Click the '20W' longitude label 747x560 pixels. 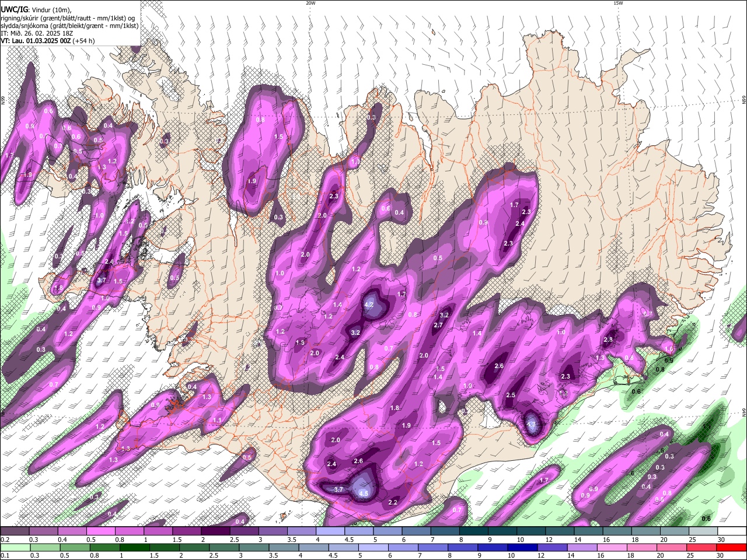[x=310, y=3]
